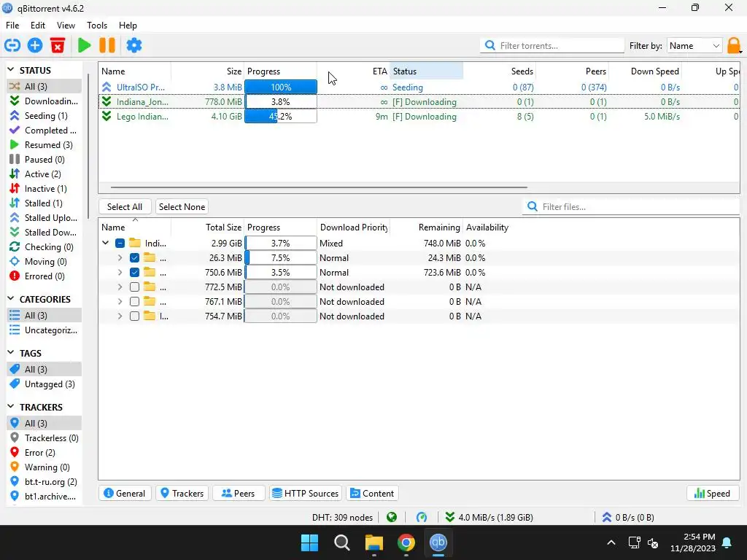Check the 754.7 MiB folder checkbox
Viewport: 747px width, 560px height.
134,316
